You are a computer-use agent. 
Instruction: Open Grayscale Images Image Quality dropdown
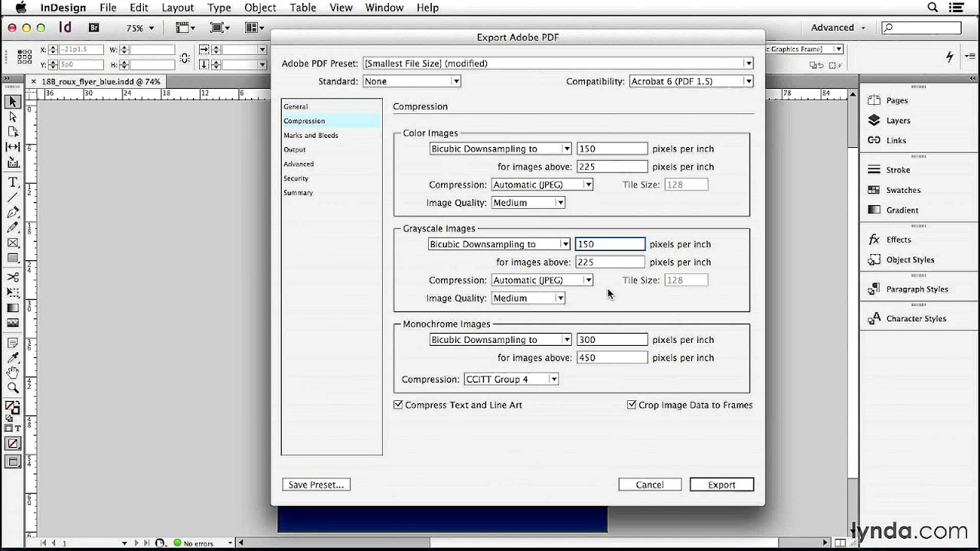[528, 298]
